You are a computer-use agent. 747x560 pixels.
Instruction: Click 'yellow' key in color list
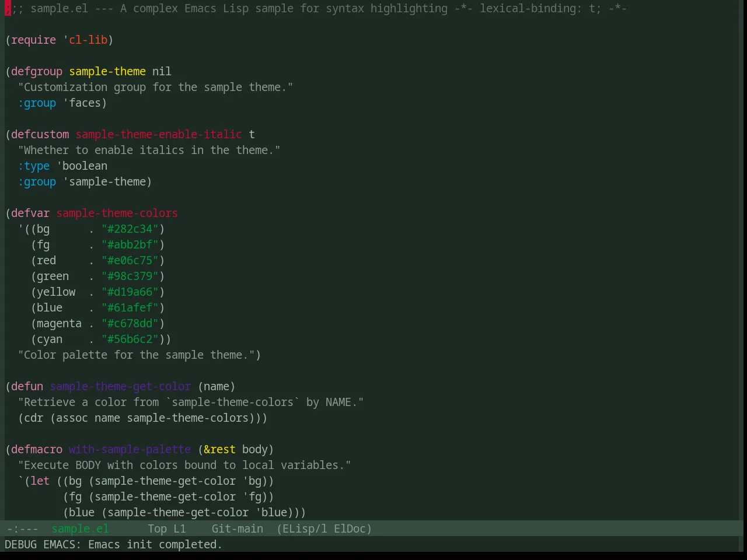pos(56,292)
